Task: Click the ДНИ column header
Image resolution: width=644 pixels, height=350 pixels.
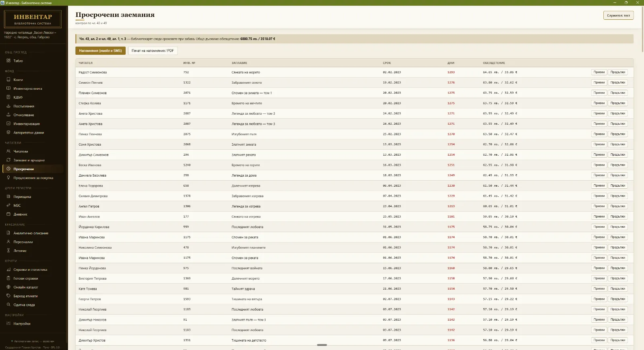Action: click(x=451, y=63)
